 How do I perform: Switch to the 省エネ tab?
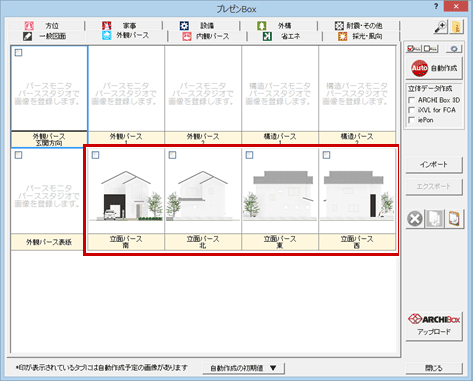point(284,36)
